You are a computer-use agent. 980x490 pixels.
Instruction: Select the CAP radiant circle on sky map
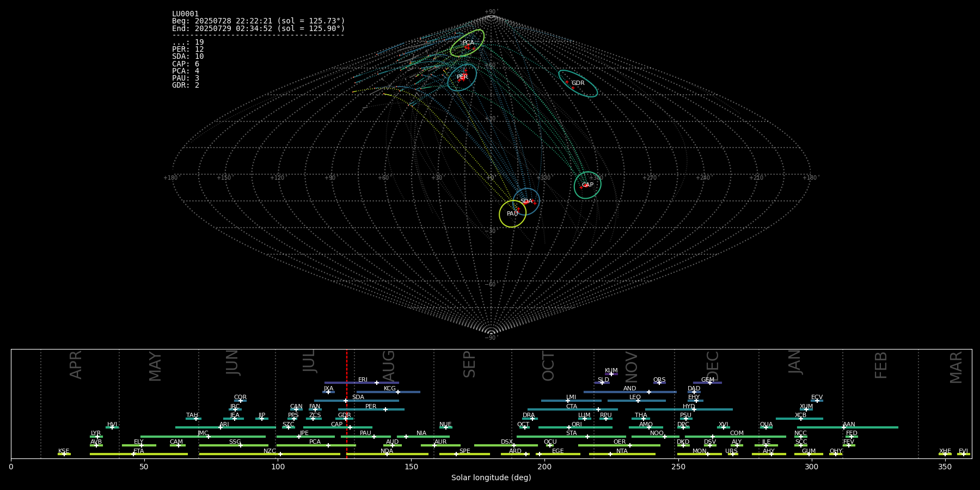pyautogui.click(x=587, y=185)
